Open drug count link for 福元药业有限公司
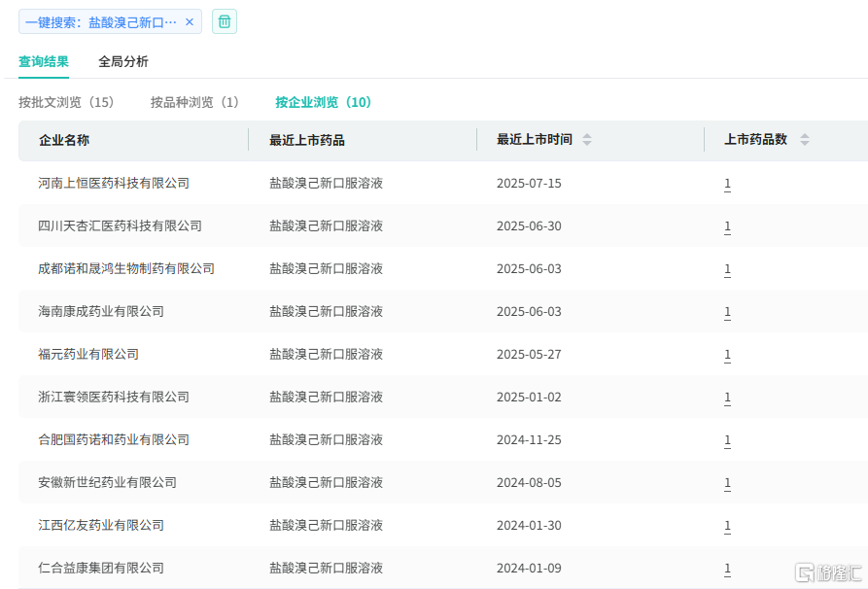This screenshot has height=589, width=868. pyautogui.click(x=727, y=355)
